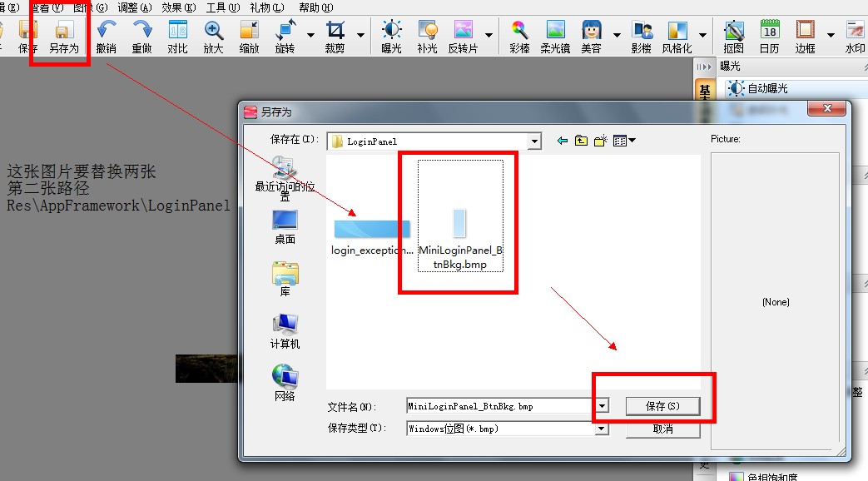Expand the 保存在 LoginPanel folder dropdown
Screen dimensions: 868x481
pos(534,141)
